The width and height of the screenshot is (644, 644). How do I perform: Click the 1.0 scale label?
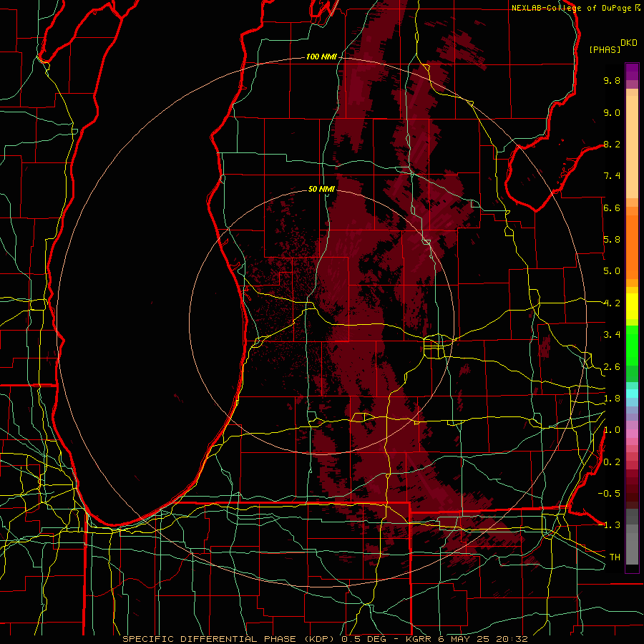coord(612,430)
